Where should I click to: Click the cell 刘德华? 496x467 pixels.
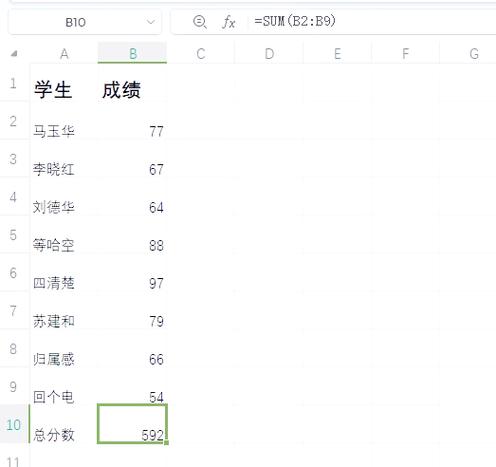click(64, 197)
